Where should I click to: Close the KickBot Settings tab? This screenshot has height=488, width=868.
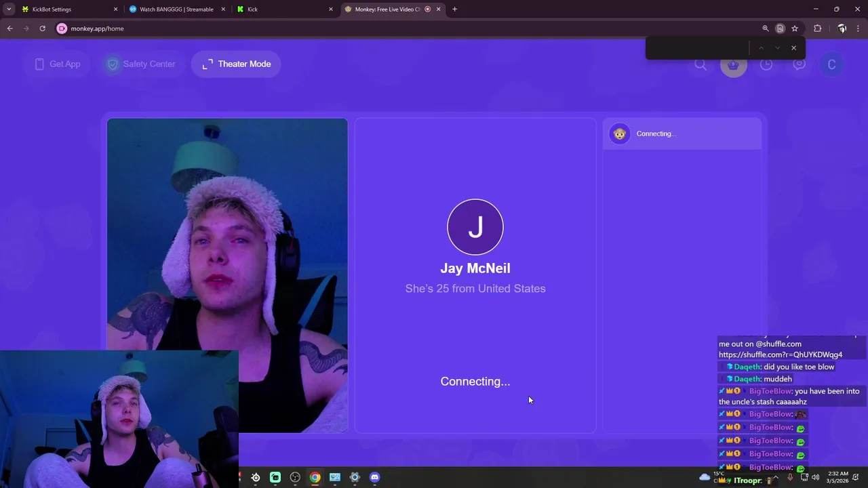115,9
